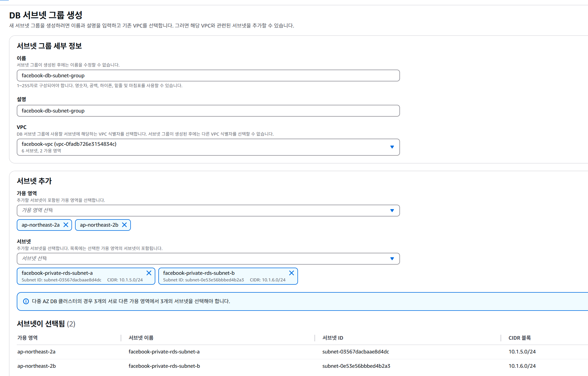Click the info icon in multi-AZ notice
The image size is (588, 376).
tap(26, 301)
